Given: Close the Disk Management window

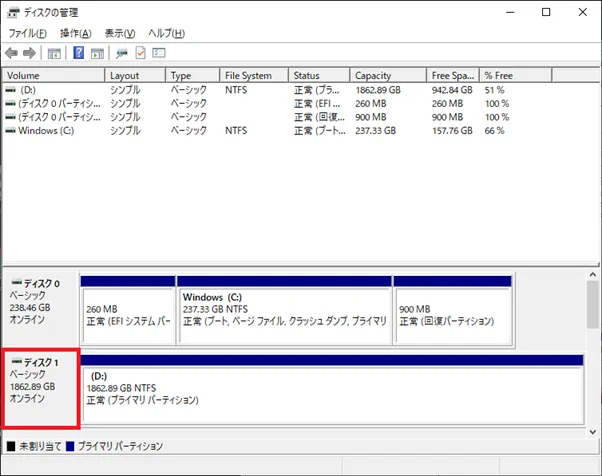Looking at the screenshot, I should tap(582, 12).
